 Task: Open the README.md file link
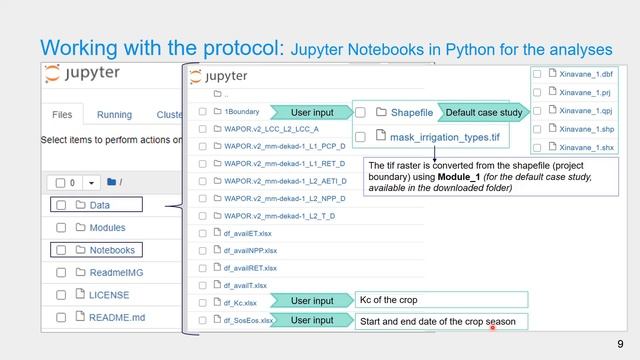click(x=117, y=317)
